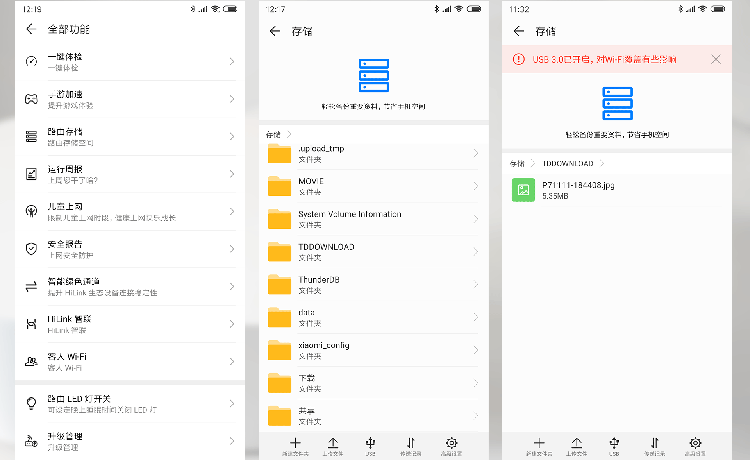
Task: Expand 智能绿色通道 row chevron
Action: coord(232,286)
